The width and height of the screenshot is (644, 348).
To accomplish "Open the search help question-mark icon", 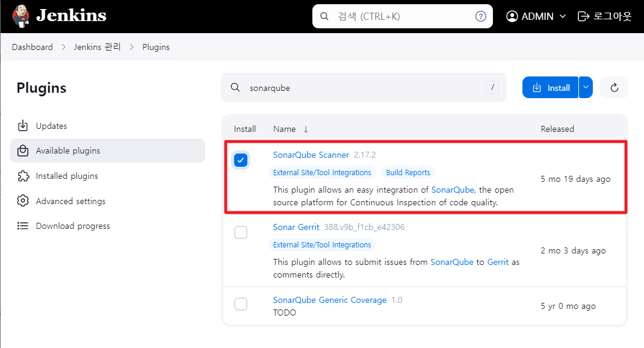I will pyautogui.click(x=480, y=16).
